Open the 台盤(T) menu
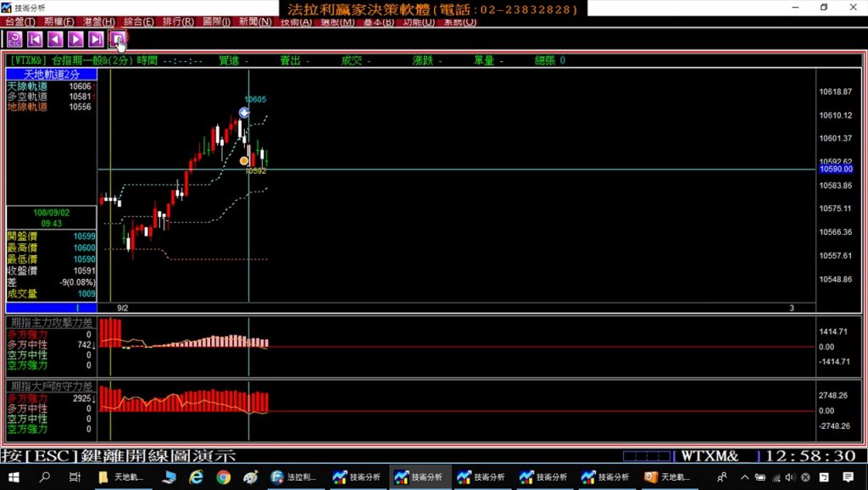Image resolution: width=868 pixels, height=490 pixels. pyautogui.click(x=20, y=21)
